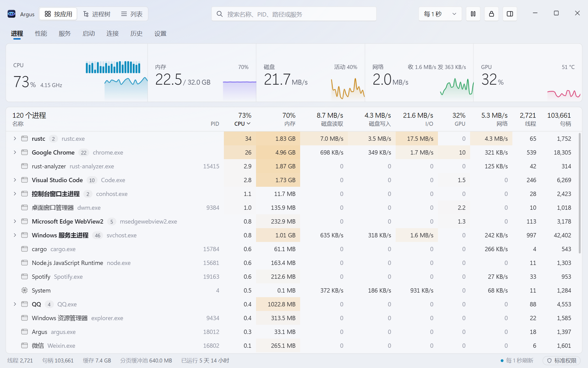Expand the rustc process group
Screen dimensions: 588x368
point(15,139)
